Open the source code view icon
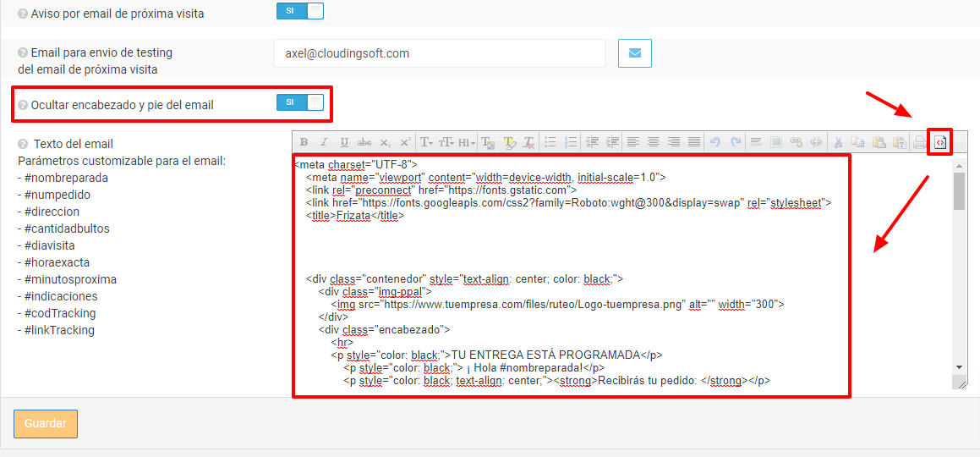The width and height of the screenshot is (980, 457). (939, 142)
